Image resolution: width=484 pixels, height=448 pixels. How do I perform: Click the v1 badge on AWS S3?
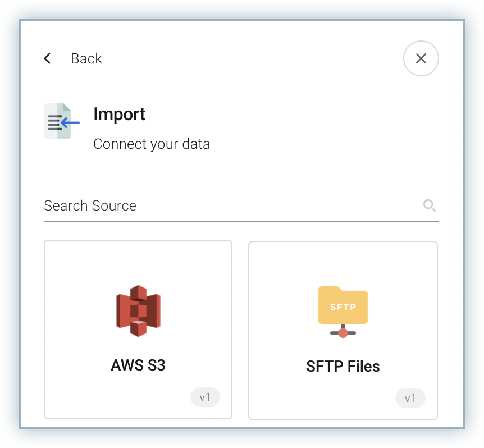205,397
